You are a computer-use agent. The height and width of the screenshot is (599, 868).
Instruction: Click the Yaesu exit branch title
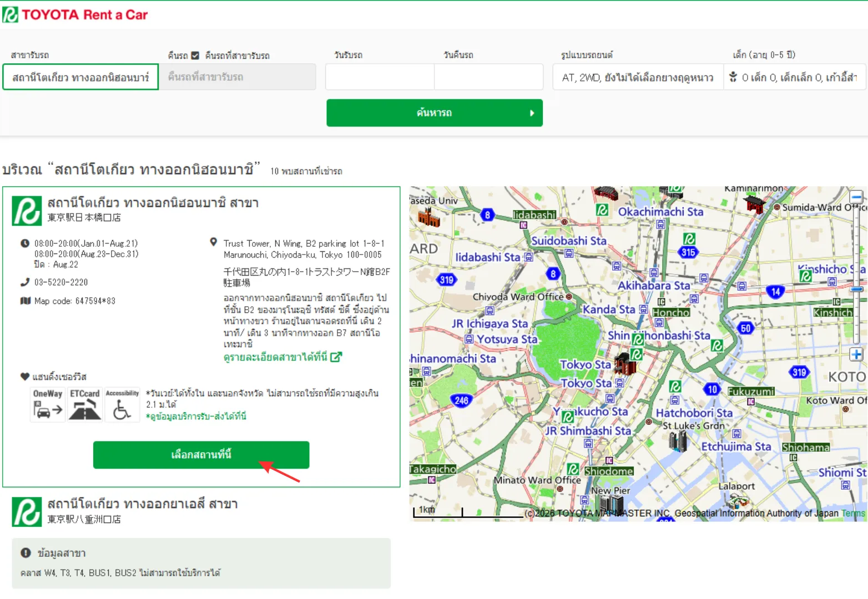[143, 504]
